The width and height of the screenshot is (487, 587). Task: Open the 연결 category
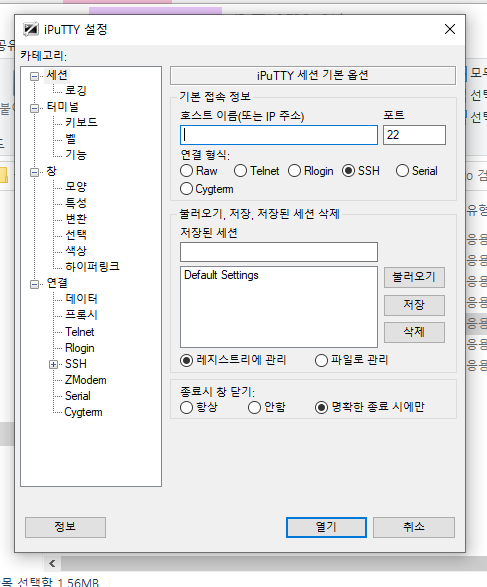pos(57,283)
